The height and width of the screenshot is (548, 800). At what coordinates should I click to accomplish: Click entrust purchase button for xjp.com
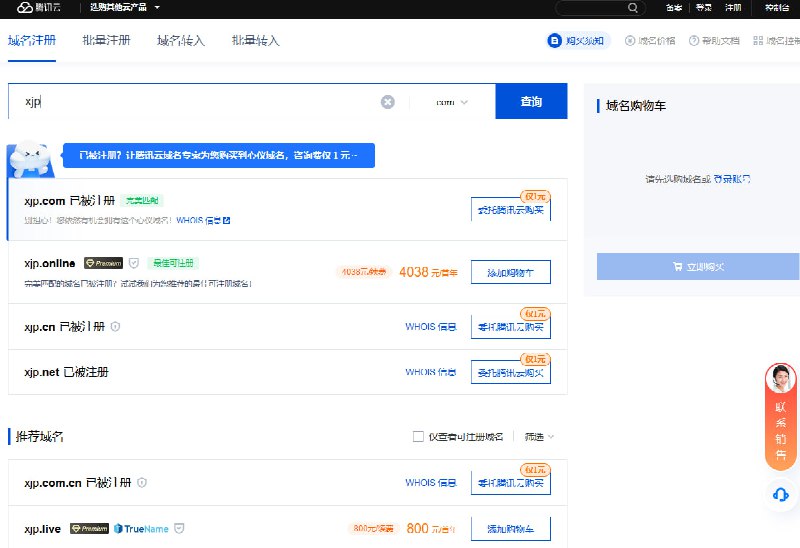[x=511, y=209]
